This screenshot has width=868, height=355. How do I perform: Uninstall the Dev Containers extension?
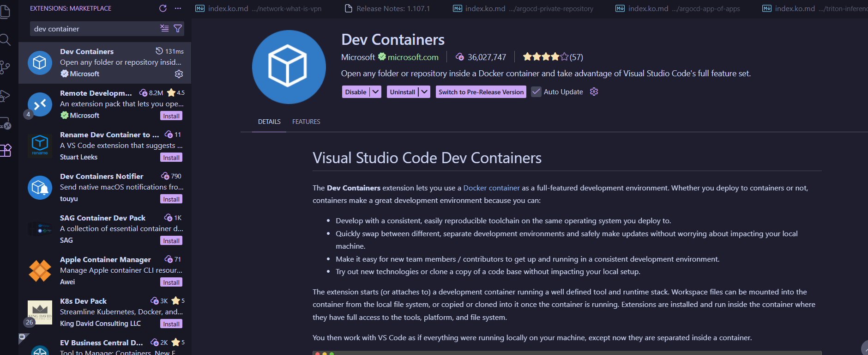pyautogui.click(x=402, y=92)
